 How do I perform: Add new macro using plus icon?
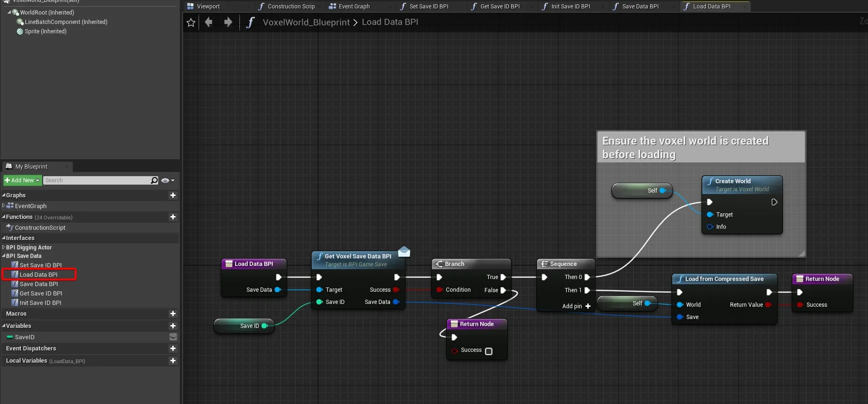click(173, 314)
